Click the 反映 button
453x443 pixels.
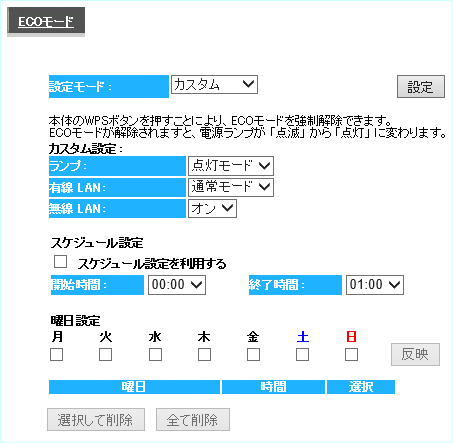coord(415,354)
